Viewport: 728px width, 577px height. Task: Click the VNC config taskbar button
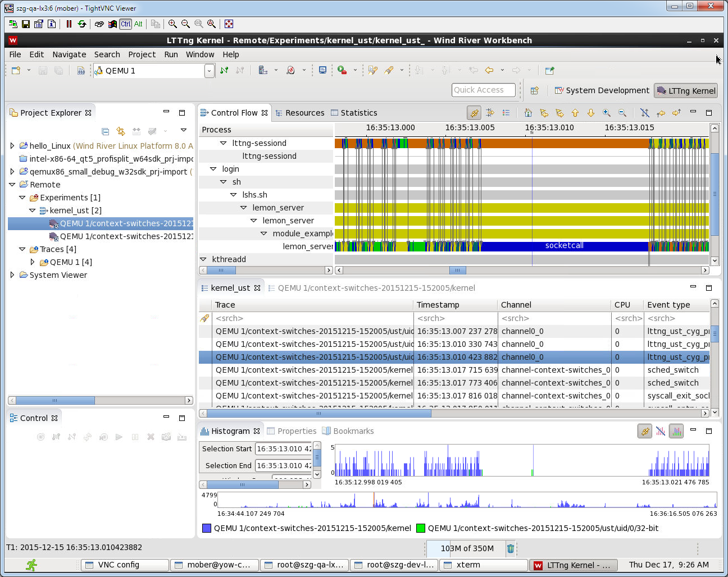pyautogui.click(x=125, y=565)
